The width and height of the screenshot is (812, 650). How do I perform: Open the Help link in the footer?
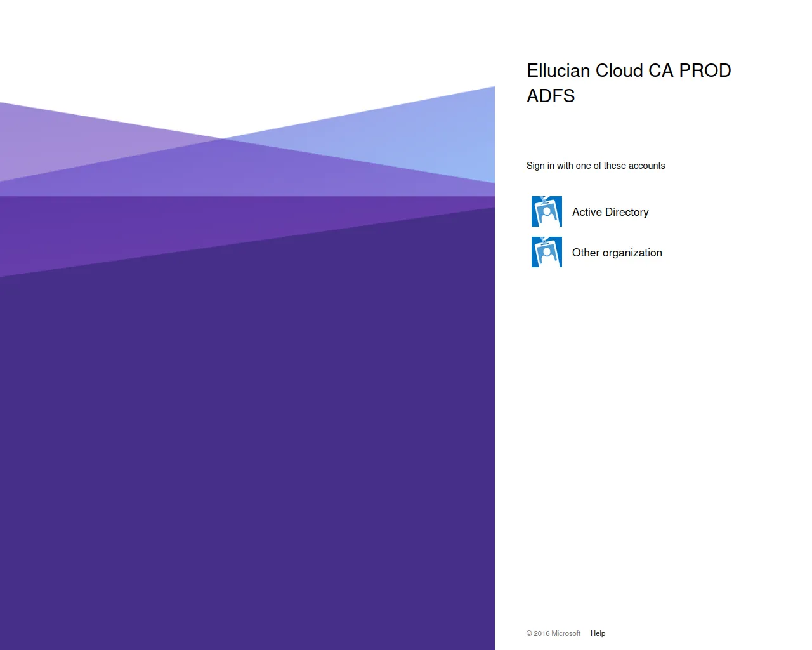(598, 633)
